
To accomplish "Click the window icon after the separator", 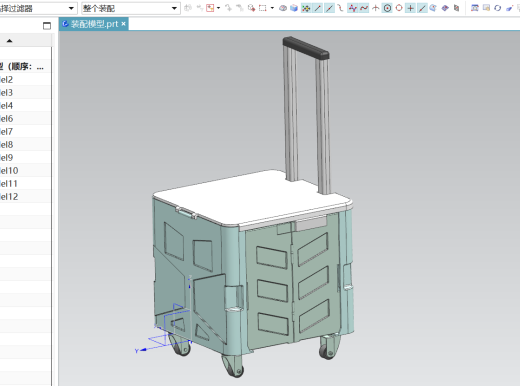I will pyautogui.click(x=475, y=8).
